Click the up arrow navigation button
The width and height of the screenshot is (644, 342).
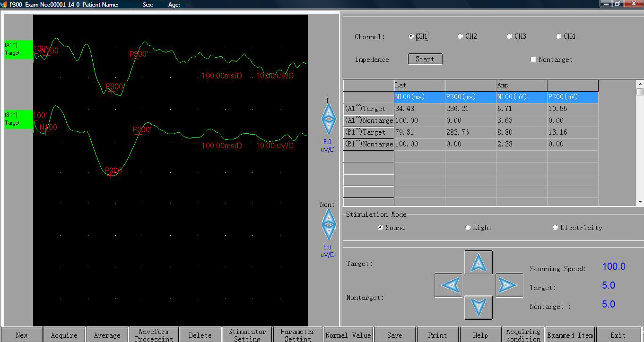479,263
